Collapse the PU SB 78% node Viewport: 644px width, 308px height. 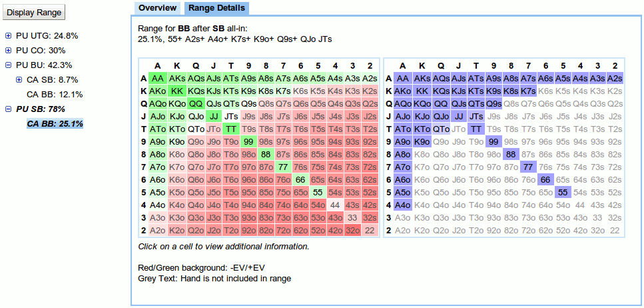[x=8, y=109]
